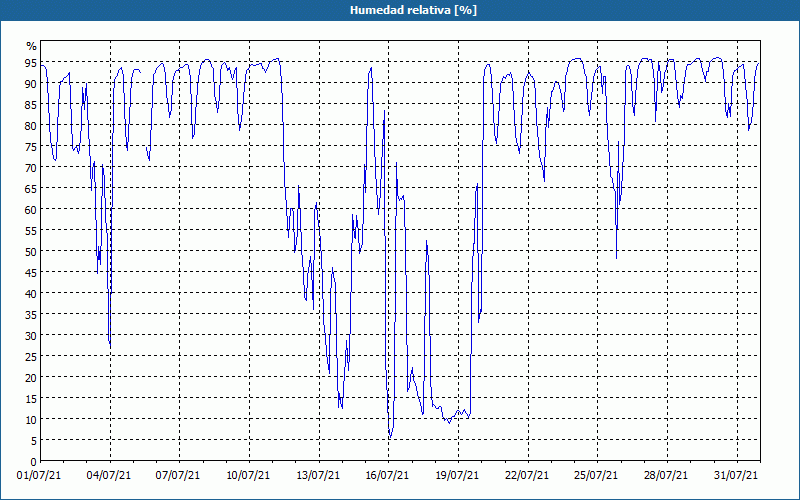Screen dimensions: 800x500
Task: Select the 55 y-axis value label
Action: tap(31, 231)
